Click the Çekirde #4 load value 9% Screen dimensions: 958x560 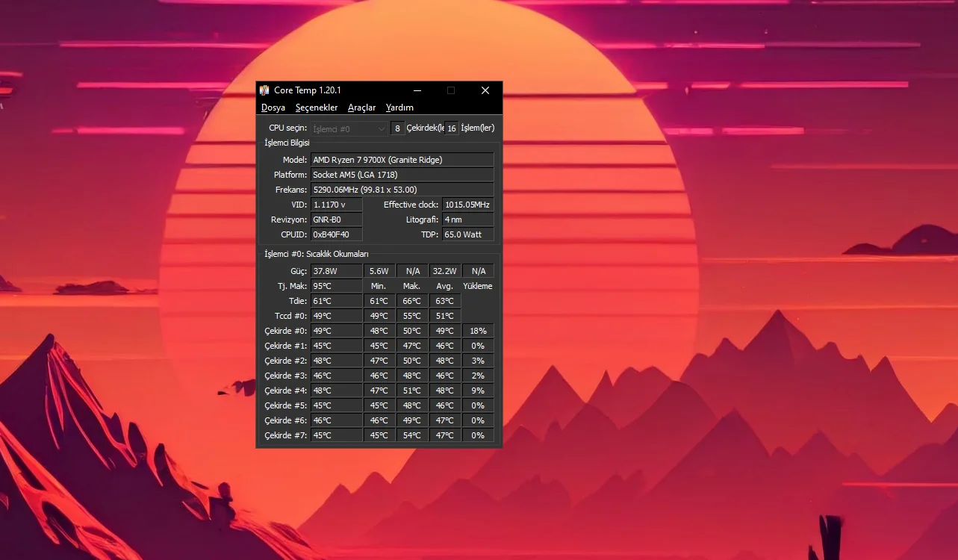click(x=478, y=391)
